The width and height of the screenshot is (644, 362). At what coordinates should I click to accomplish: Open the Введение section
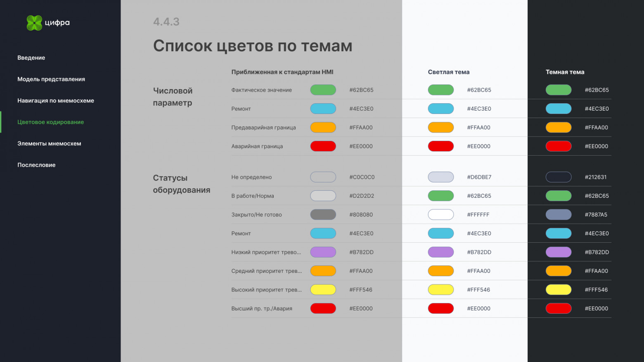pos(31,58)
